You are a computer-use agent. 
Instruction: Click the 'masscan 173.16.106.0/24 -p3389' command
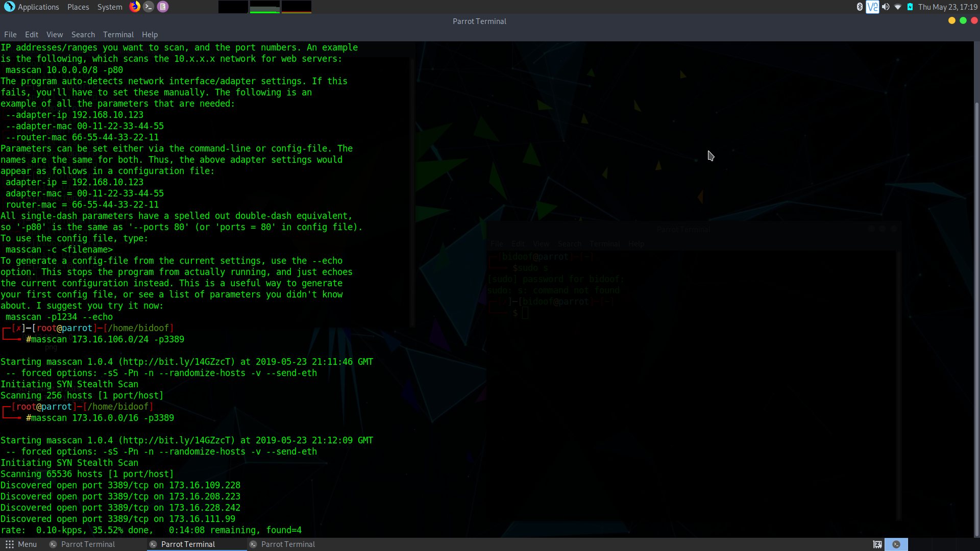tap(108, 339)
